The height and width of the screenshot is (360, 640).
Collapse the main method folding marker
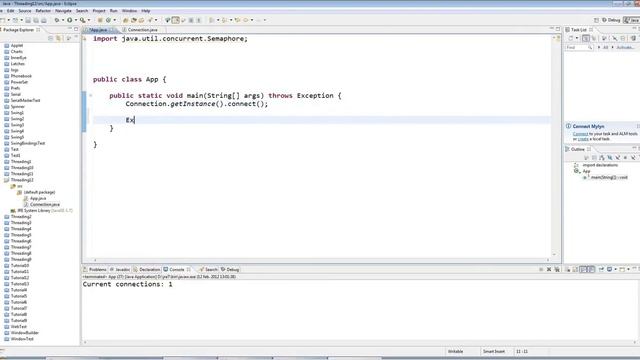tap(91, 96)
